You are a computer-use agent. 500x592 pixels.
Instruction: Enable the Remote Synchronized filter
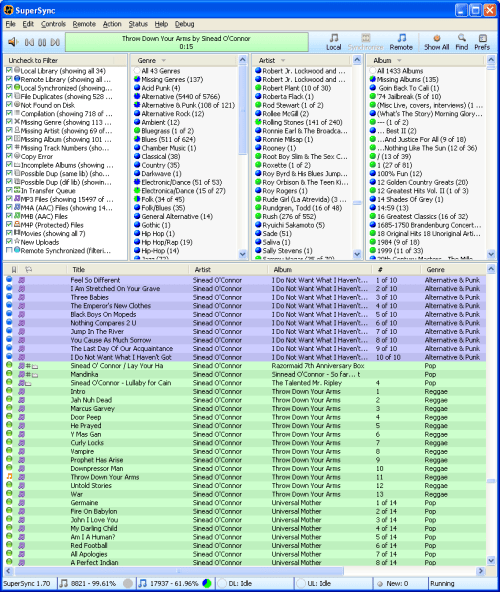click(9, 250)
